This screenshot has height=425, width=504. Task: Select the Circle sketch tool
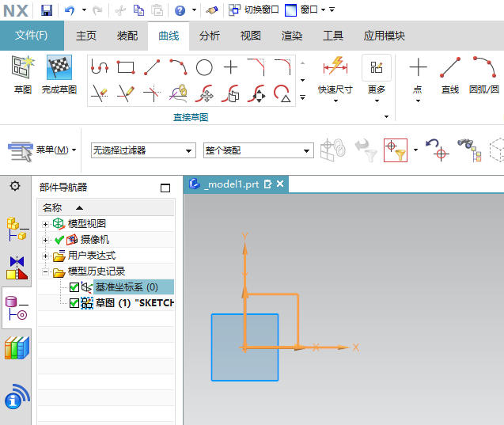pos(204,67)
